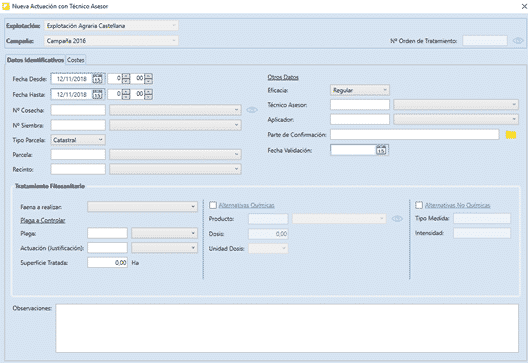
Task: Click the eye icon beside Nº Orden de Tratamiento
Action: (518, 41)
